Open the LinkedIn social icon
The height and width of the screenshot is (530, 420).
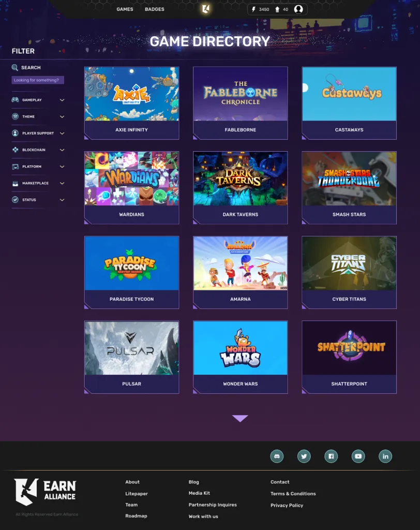[x=385, y=457]
